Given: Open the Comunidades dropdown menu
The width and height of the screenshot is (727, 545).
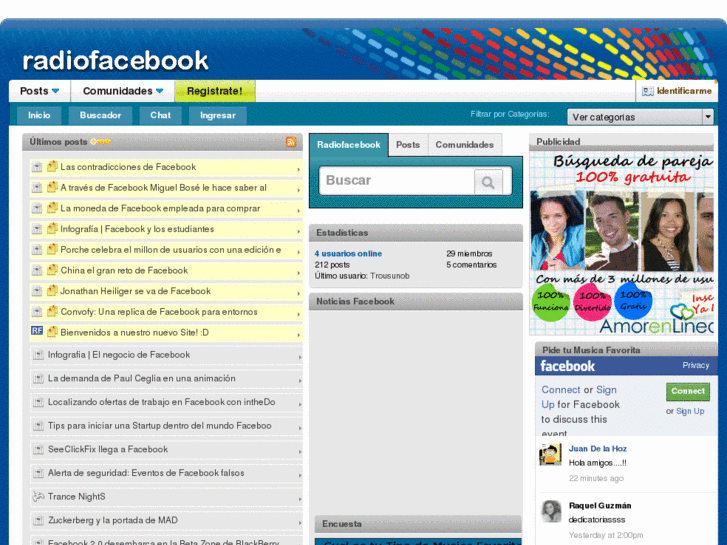Looking at the screenshot, I should point(123,91).
